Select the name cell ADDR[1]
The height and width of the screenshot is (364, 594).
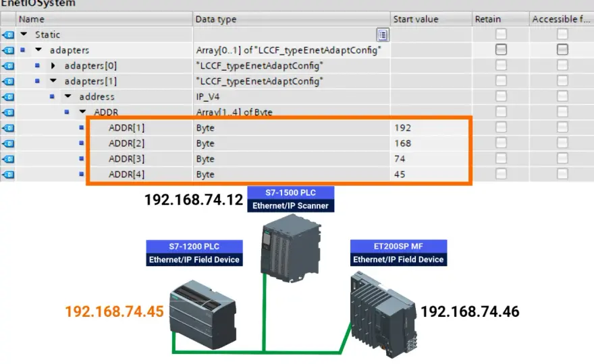pyautogui.click(x=126, y=128)
